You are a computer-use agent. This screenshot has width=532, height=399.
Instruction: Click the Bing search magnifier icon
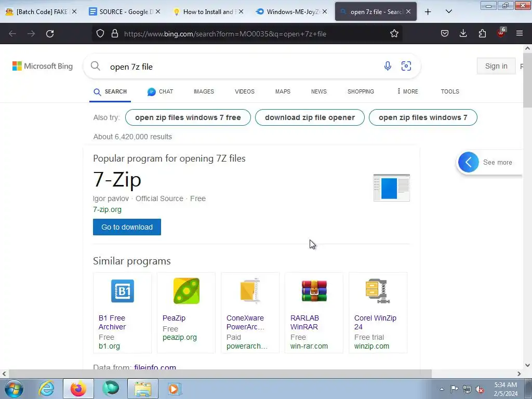(96, 66)
